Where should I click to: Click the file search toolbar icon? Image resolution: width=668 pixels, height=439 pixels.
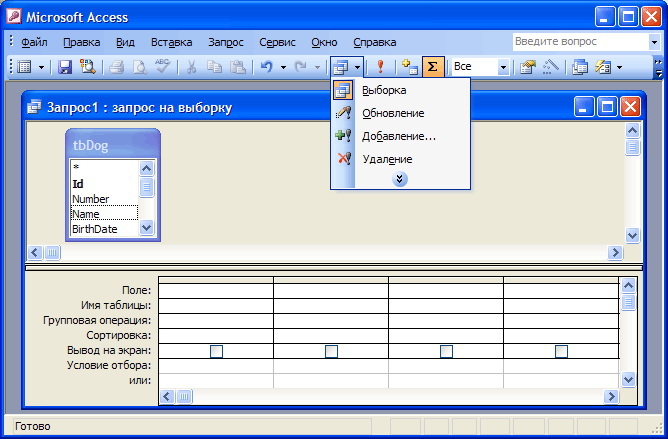[88, 67]
